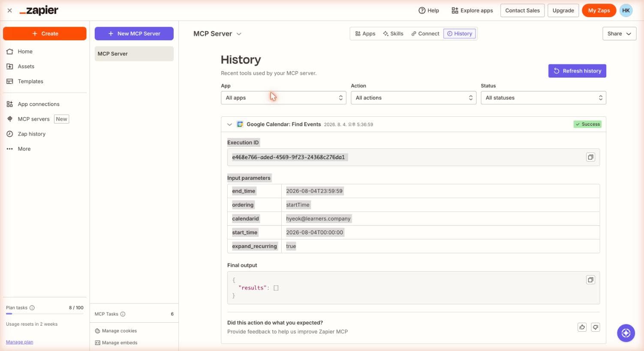
Task: Open the MCP Server title dropdown
Action: click(x=217, y=33)
